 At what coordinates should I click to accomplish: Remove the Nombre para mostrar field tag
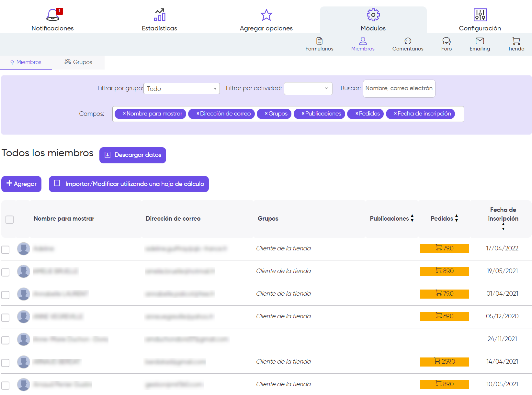coord(124,114)
